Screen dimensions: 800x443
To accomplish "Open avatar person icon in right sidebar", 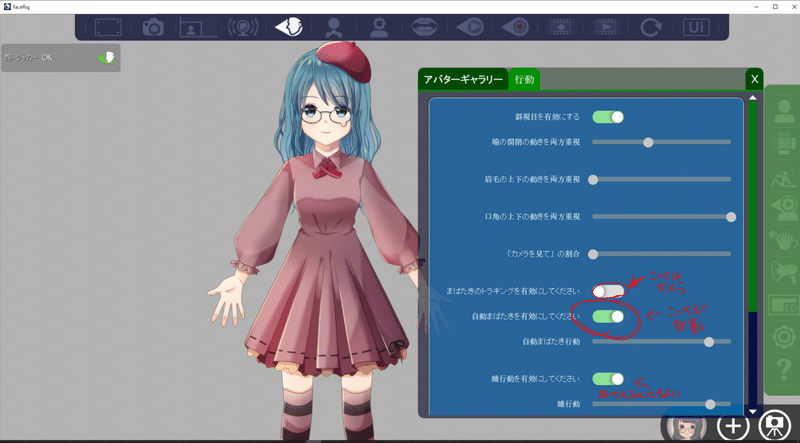I will coord(784,111).
